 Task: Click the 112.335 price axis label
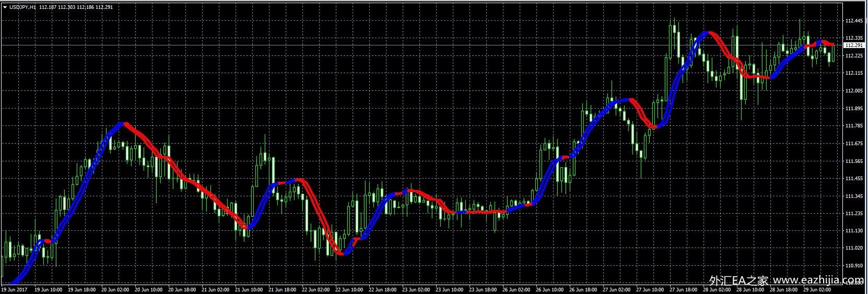coord(854,38)
